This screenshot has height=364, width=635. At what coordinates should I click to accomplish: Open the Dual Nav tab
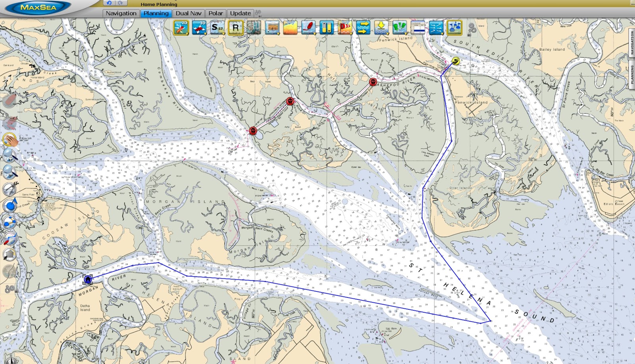(189, 13)
